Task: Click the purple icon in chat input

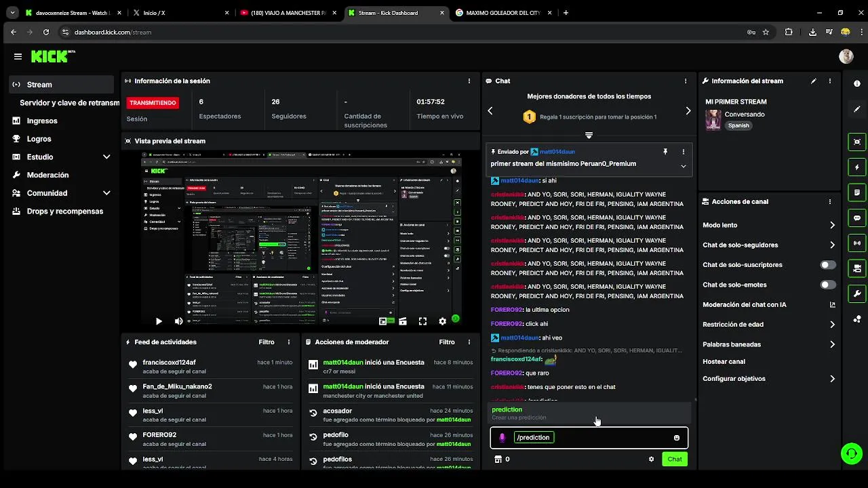Action: (x=502, y=438)
